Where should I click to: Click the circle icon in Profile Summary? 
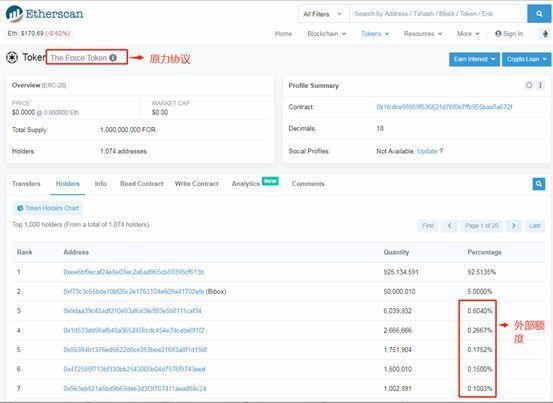tap(529, 85)
